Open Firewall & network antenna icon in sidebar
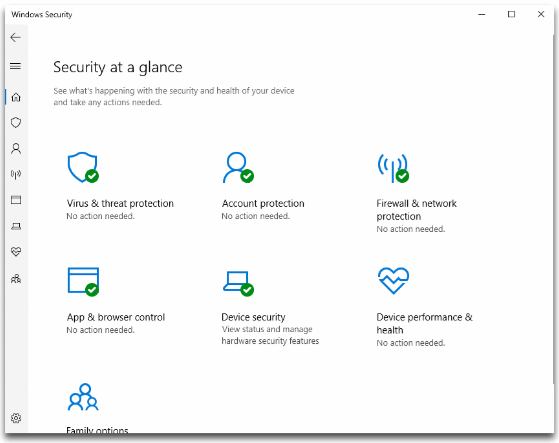 [x=16, y=174]
